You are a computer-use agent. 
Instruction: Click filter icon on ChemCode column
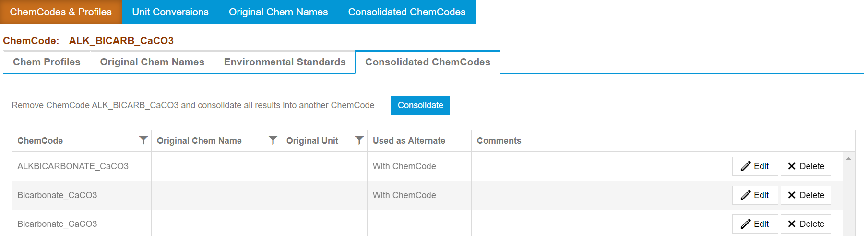(143, 140)
